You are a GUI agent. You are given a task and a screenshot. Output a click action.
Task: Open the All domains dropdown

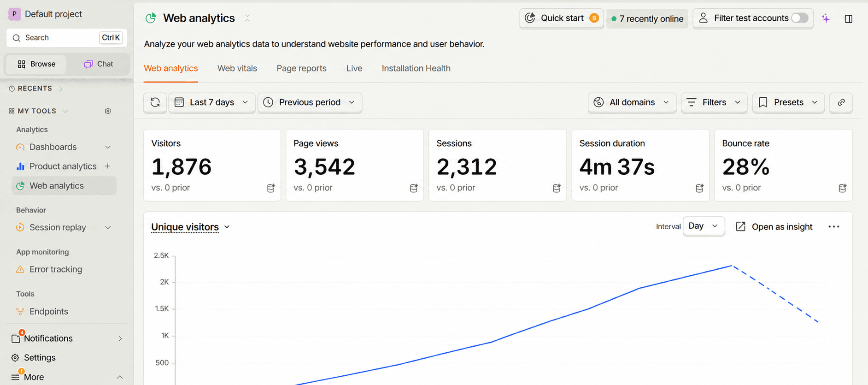[x=632, y=102]
